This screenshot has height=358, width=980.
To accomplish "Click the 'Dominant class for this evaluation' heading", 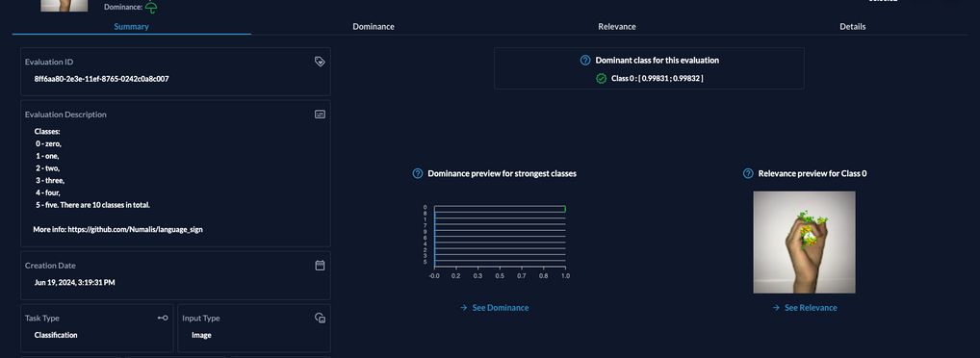I will click(657, 60).
